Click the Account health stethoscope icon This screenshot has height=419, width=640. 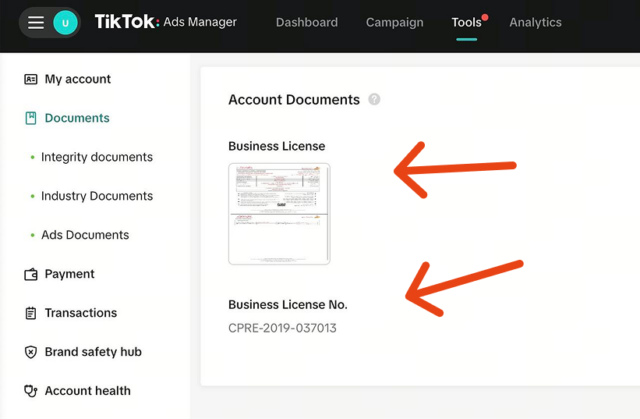[x=31, y=391]
